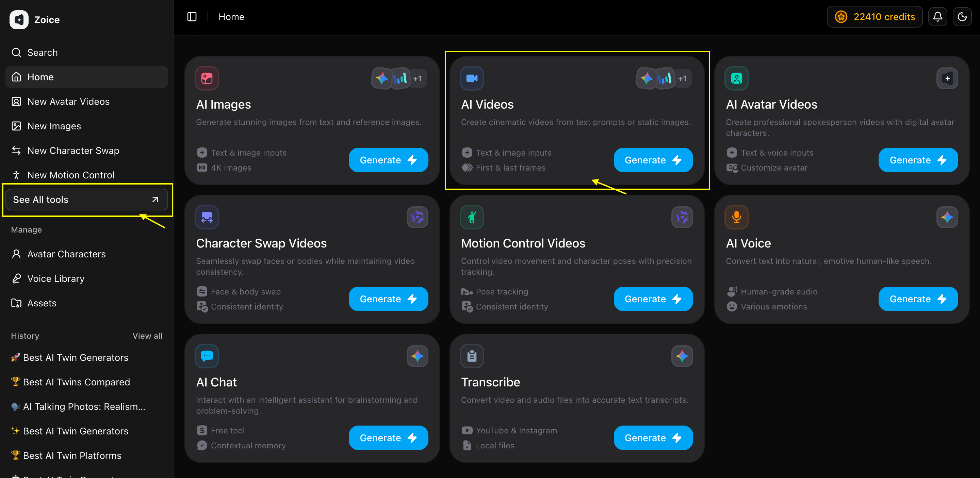Click Generate on AI Voice card

coord(918,299)
